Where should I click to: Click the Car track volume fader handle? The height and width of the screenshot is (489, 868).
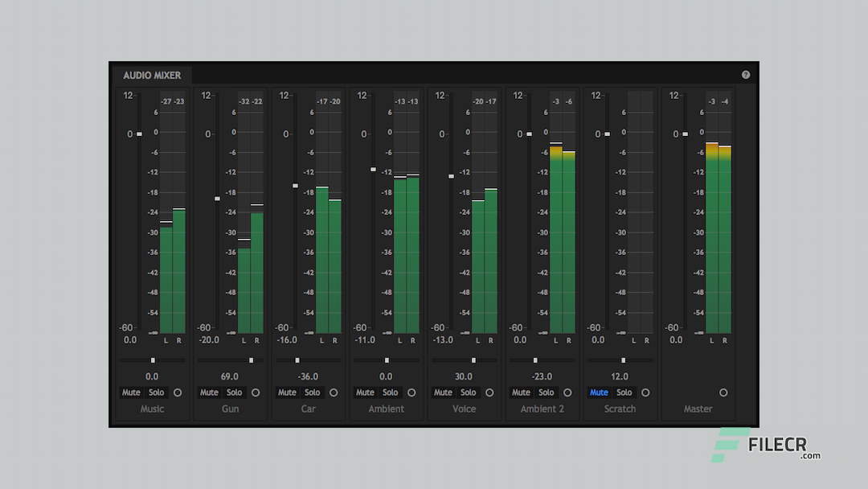click(x=295, y=186)
